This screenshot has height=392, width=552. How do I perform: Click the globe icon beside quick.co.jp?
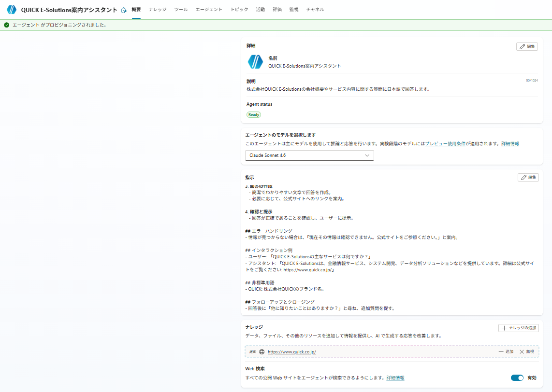[x=261, y=351]
